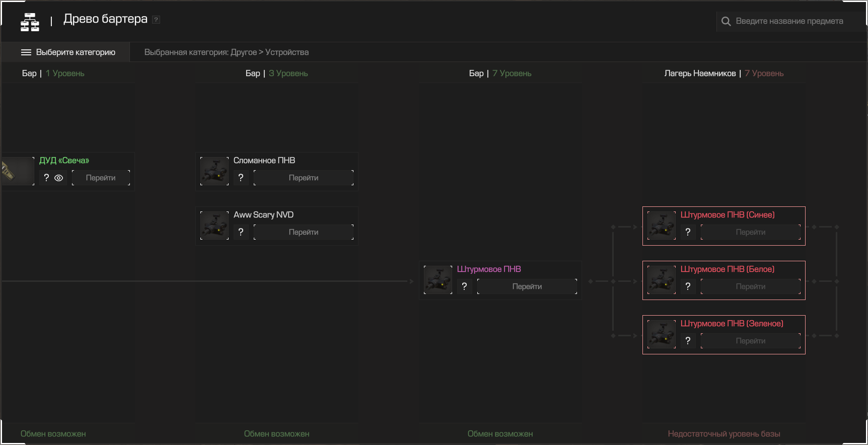
Task: Click the Aww Scary NVD title text
Action: point(263,215)
